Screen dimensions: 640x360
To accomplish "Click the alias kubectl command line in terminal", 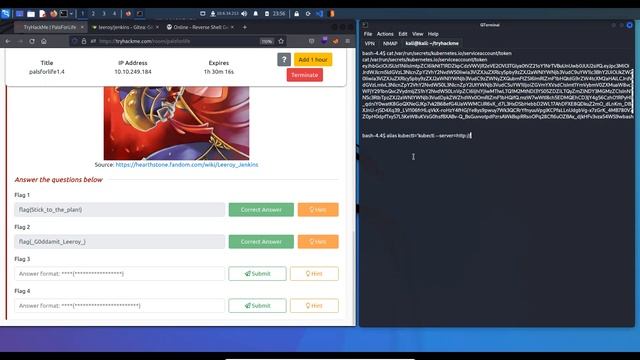I will coord(417,136).
